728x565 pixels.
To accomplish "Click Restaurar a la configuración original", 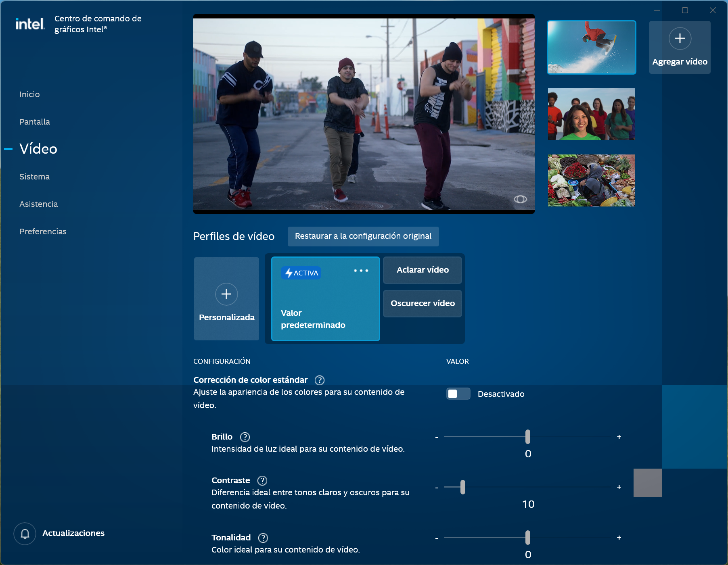I will coord(363,236).
